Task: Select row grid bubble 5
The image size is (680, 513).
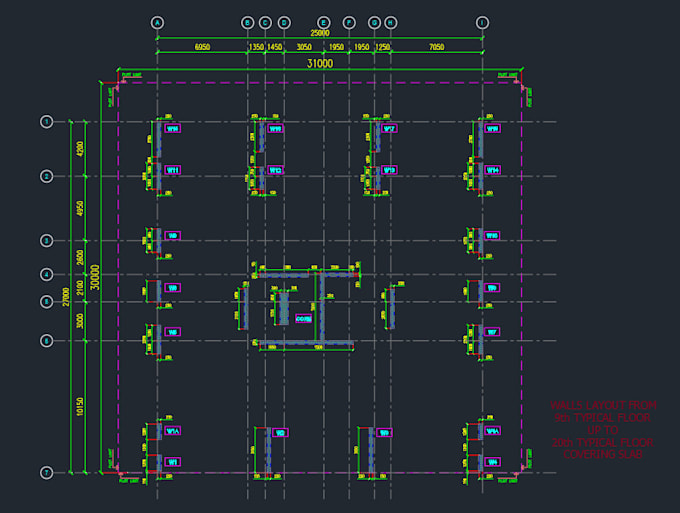Action: [x=47, y=302]
